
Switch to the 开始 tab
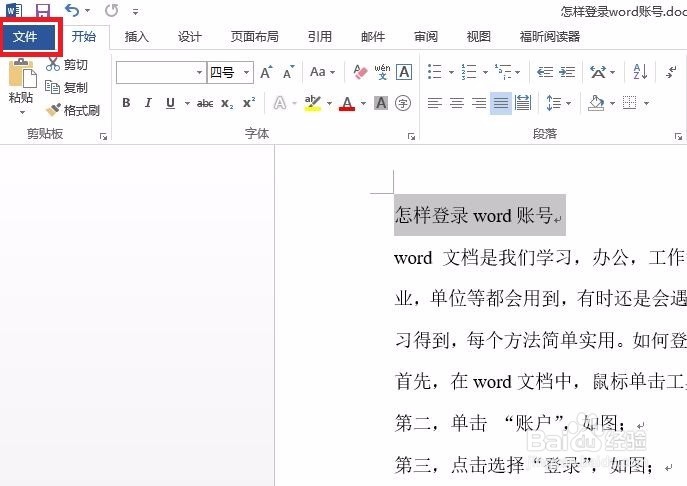[x=84, y=36]
